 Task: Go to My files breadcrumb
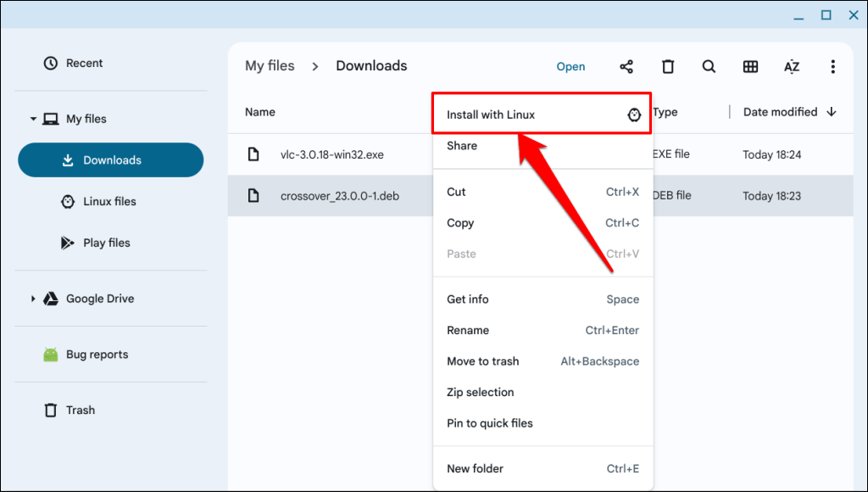pyautogui.click(x=270, y=66)
